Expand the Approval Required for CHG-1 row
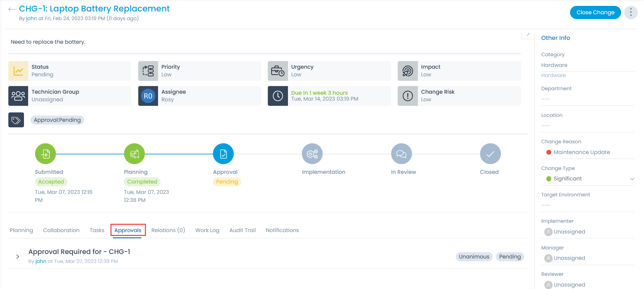Image resolution: width=644 pixels, height=289 pixels. tap(17, 257)
